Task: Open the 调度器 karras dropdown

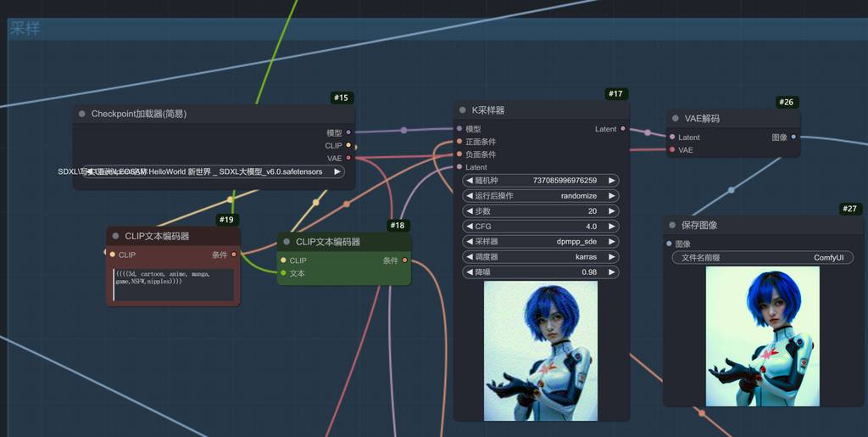Action: (541, 257)
